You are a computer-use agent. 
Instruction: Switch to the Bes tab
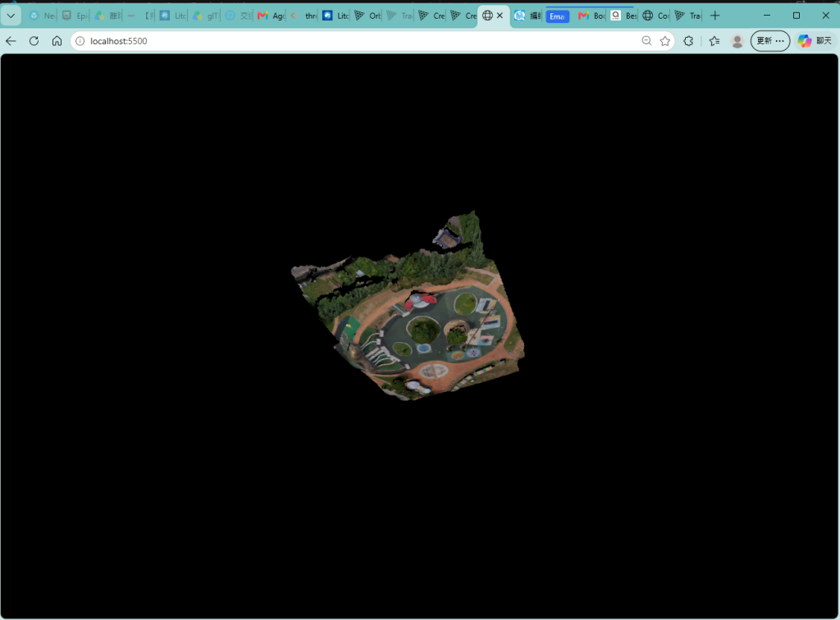623,16
